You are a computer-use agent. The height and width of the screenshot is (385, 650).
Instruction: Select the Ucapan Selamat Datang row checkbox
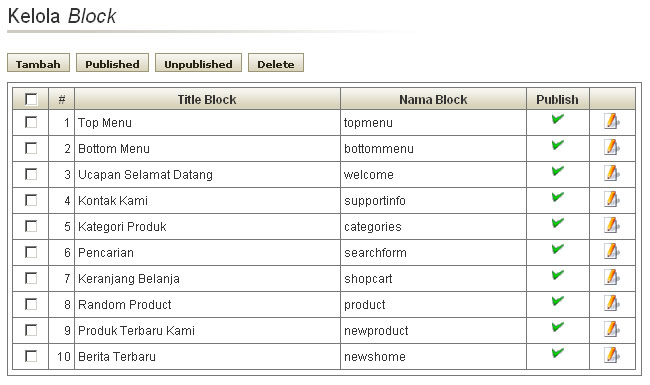(31, 174)
